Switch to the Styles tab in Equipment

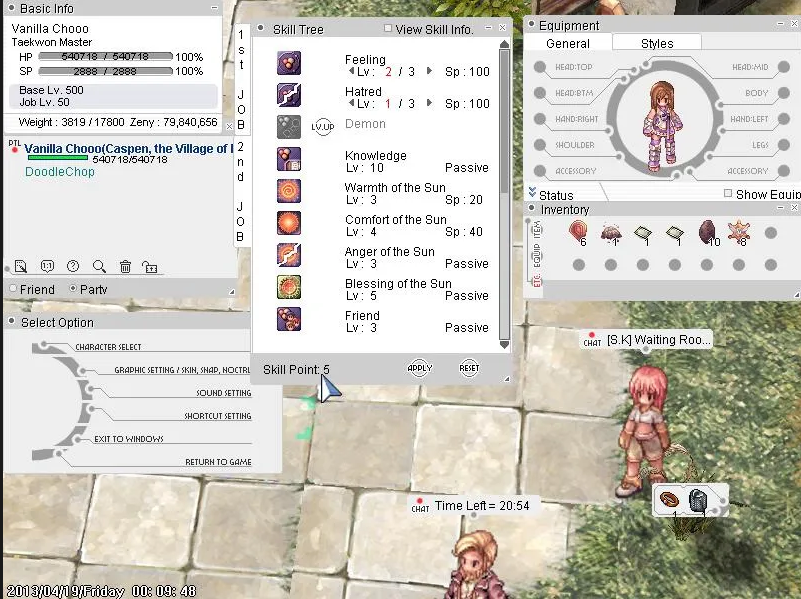pyautogui.click(x=656, y=43)
